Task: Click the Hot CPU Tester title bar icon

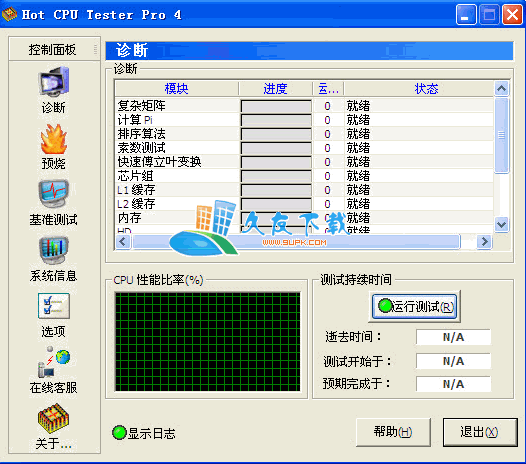Action: pyautogui.click(x=9, y=14)
